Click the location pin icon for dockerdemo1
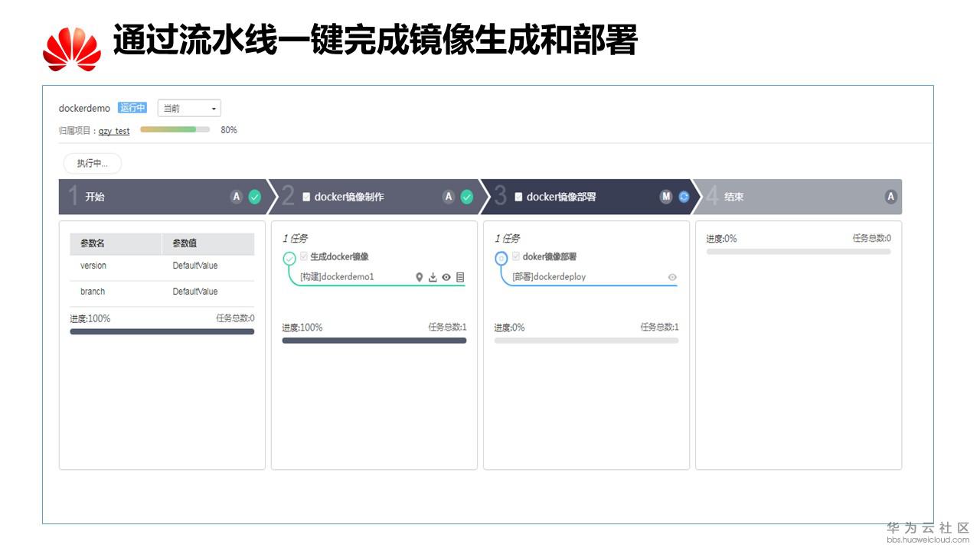 [x=419, y=278]
